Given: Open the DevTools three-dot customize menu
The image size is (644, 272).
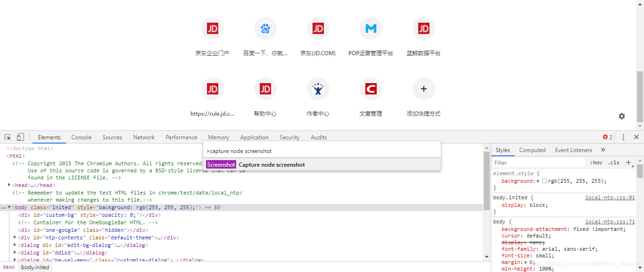Looking at the screenshot, I should coord(623,137).
